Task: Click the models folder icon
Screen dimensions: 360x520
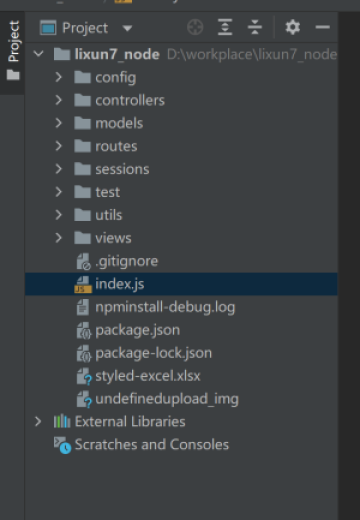Action: pyautogui.click(x=82, y=123)
